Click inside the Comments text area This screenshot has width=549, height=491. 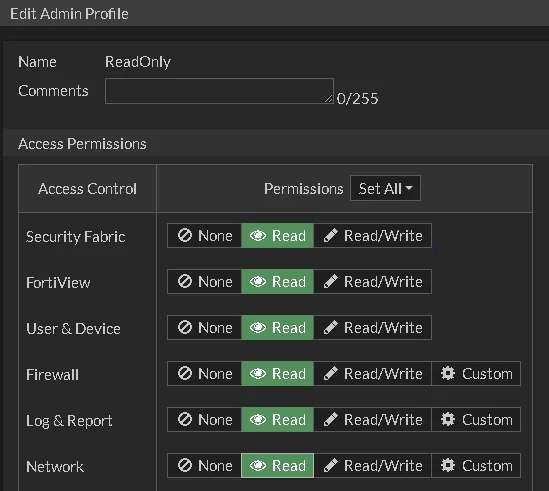[219, 91]
